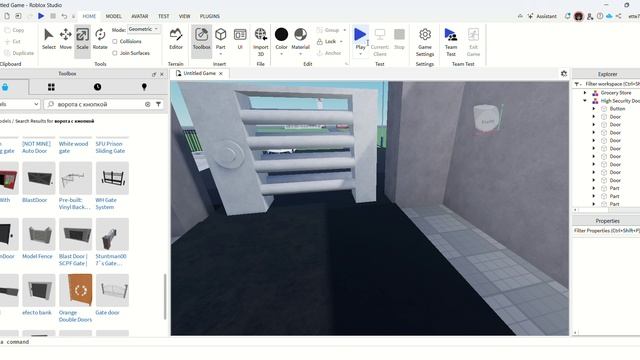Viewport: 640px width, 360px height.
Task: Open viewport settings gear
Action: point(564,73)
